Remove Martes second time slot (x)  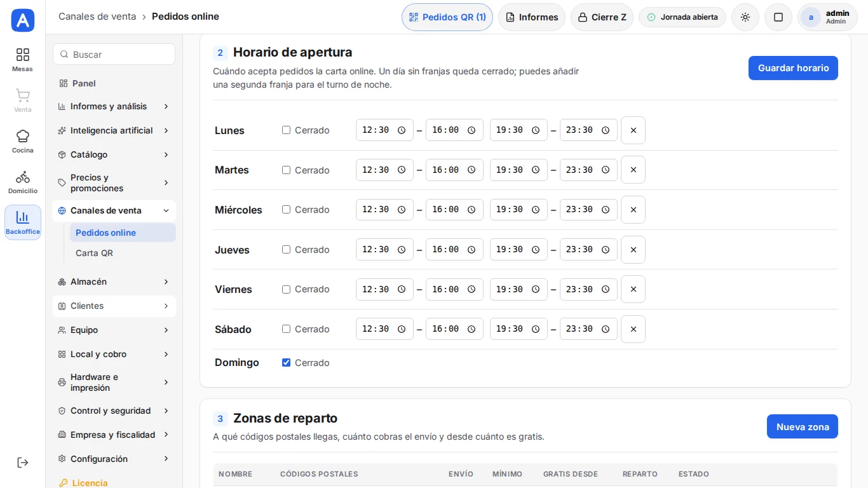pos(633,170)
